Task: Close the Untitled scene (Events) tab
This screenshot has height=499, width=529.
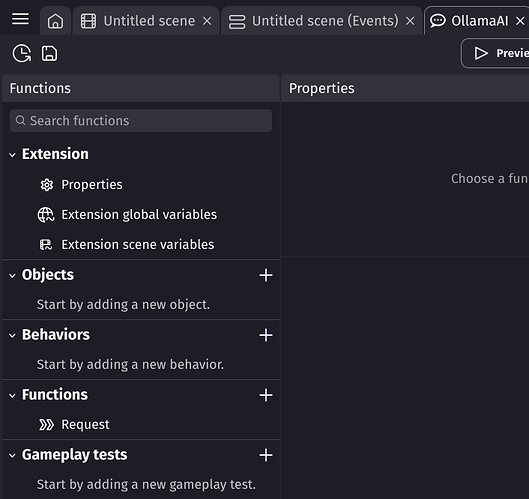Action: 410,21
